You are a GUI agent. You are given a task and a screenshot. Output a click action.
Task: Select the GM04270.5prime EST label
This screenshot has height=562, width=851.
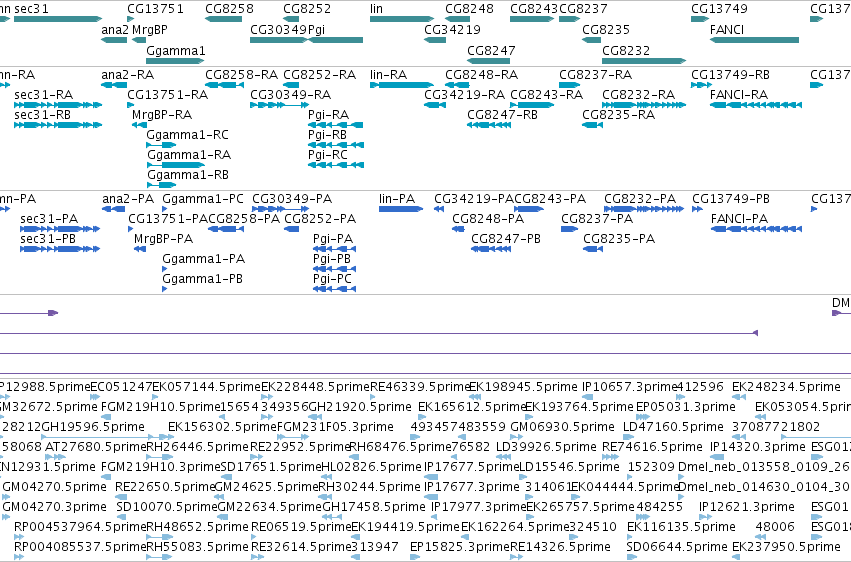pyautogui.click(x=55, y=487)
